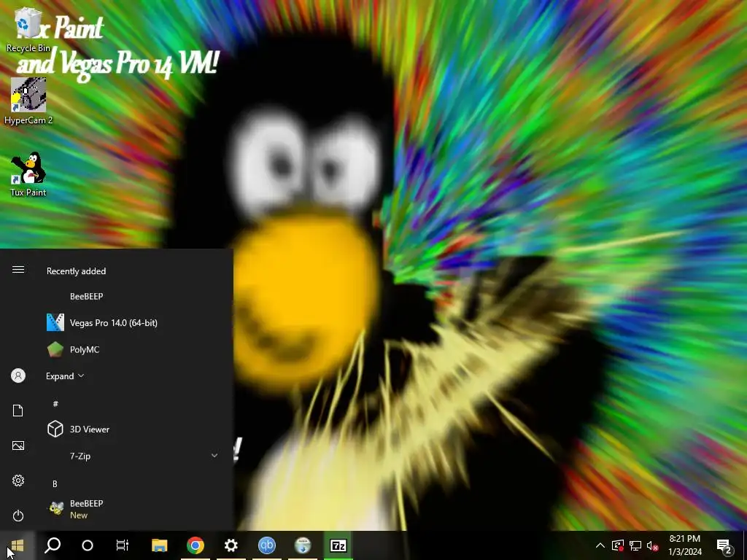Switch to installer globe icon on taskbar

[x=303, y=545]
